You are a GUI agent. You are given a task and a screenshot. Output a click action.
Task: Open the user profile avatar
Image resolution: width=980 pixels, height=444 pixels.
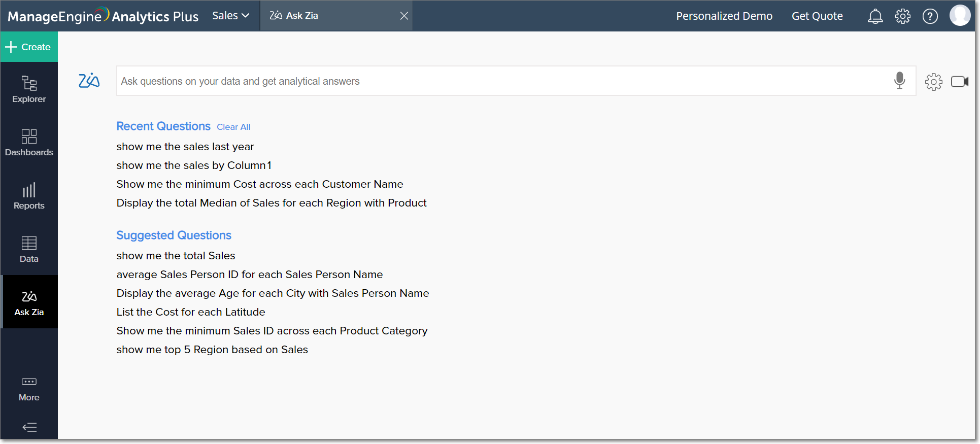point(959,16)
